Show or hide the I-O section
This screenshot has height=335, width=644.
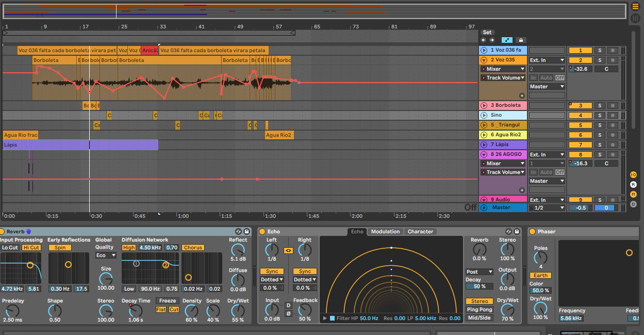click(633, 174)
